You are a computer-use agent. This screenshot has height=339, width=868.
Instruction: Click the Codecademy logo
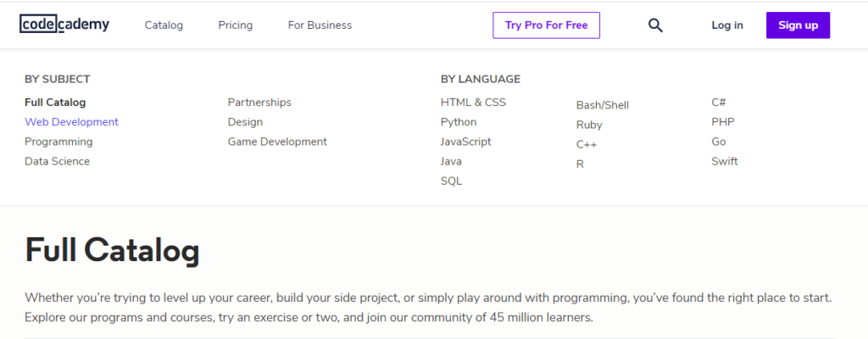[x=64, y=25]
